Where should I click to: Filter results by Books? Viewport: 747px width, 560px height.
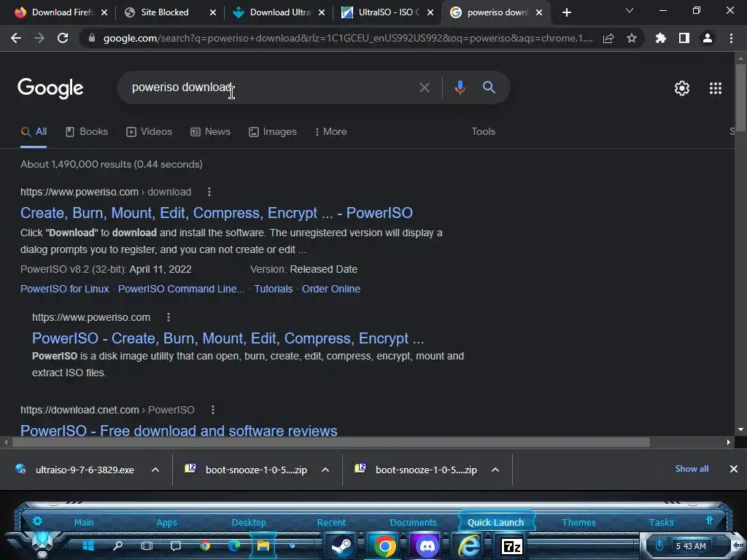click(x=87, y=131)
